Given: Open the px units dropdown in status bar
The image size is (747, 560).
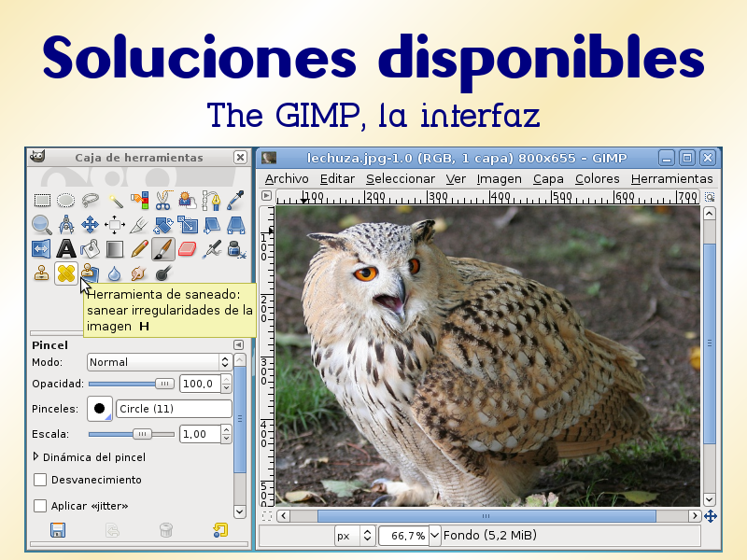Looking at the screenshot, I should (353, 535).
